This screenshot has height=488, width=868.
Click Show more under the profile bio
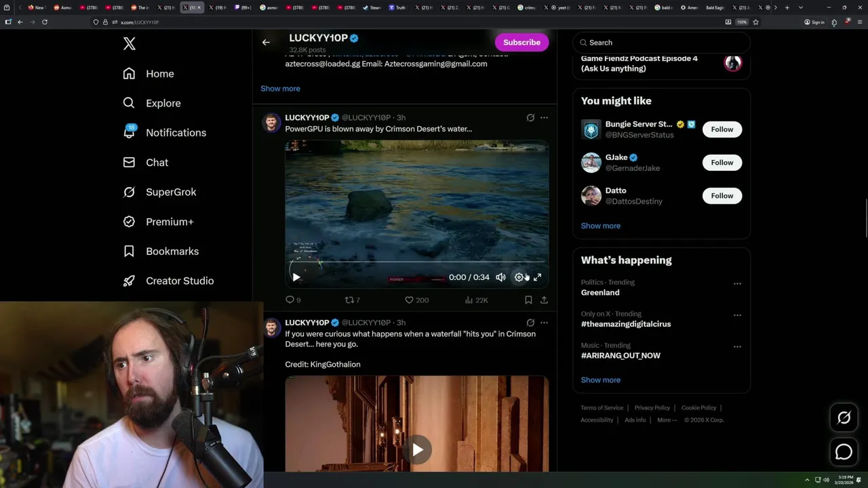click(280, 88)
